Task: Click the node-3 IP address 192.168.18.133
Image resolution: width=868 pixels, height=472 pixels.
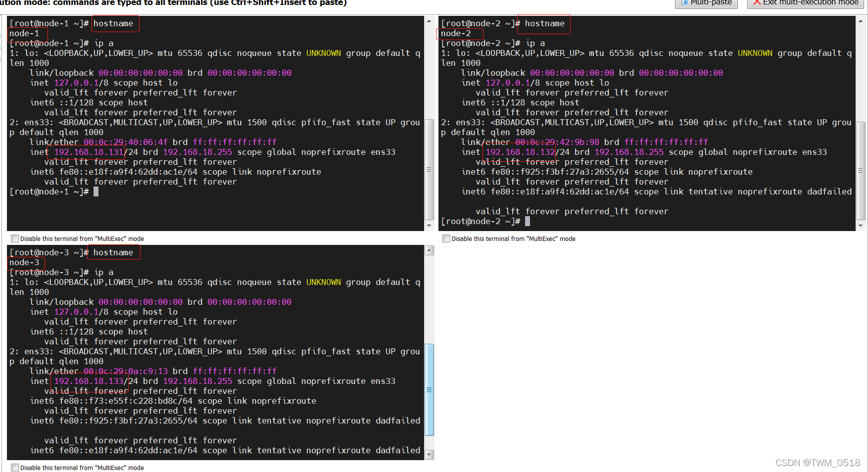Action: [x=89, y=381]
